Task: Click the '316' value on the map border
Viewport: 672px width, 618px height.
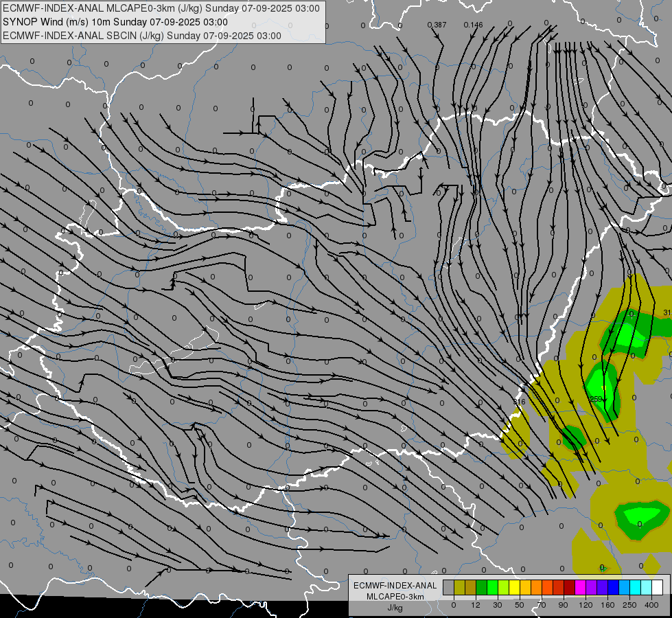Action: [x=520, y=402]
